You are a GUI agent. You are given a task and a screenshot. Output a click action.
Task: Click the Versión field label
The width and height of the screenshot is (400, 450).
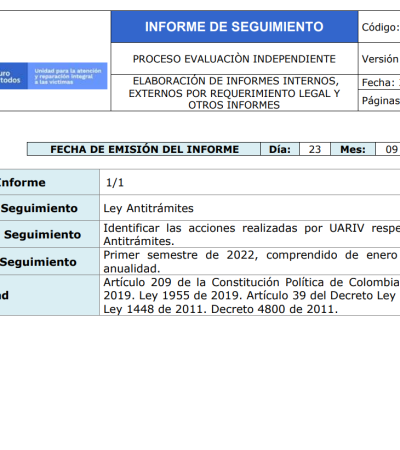380,59
